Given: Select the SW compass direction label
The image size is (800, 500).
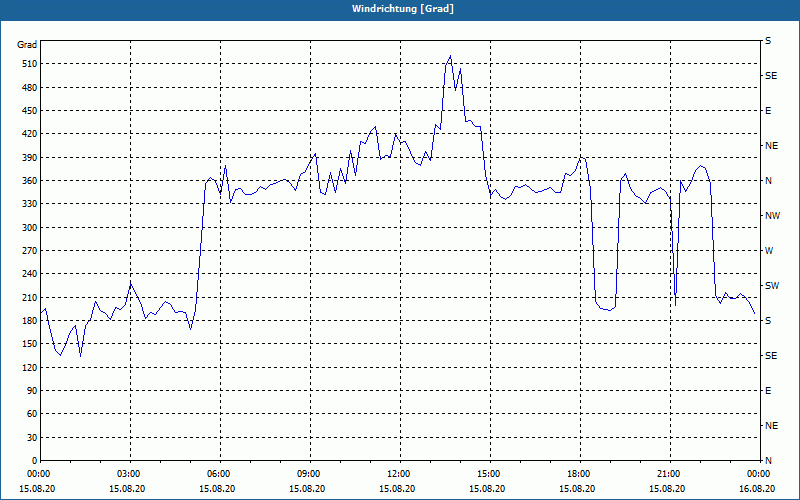Looking at the screenshot, I should (x=772, y=286).
